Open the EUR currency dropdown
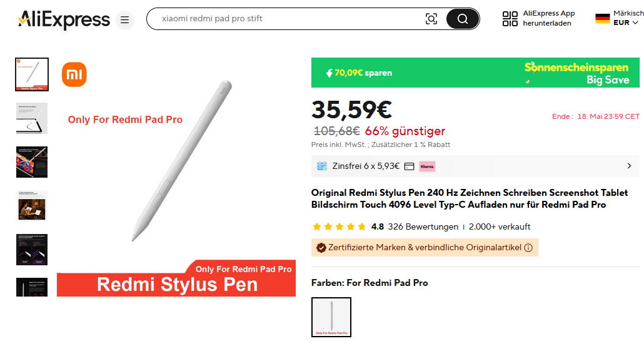 (x=625, y=23)
